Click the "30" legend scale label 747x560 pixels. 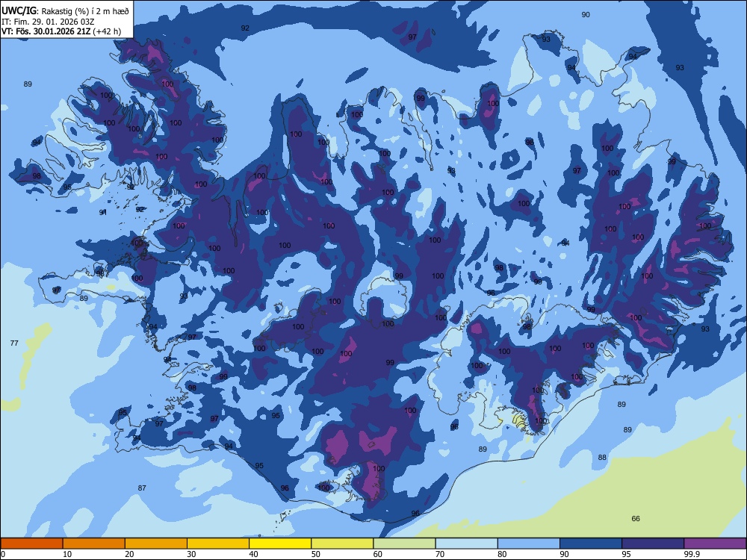point(191,554)
